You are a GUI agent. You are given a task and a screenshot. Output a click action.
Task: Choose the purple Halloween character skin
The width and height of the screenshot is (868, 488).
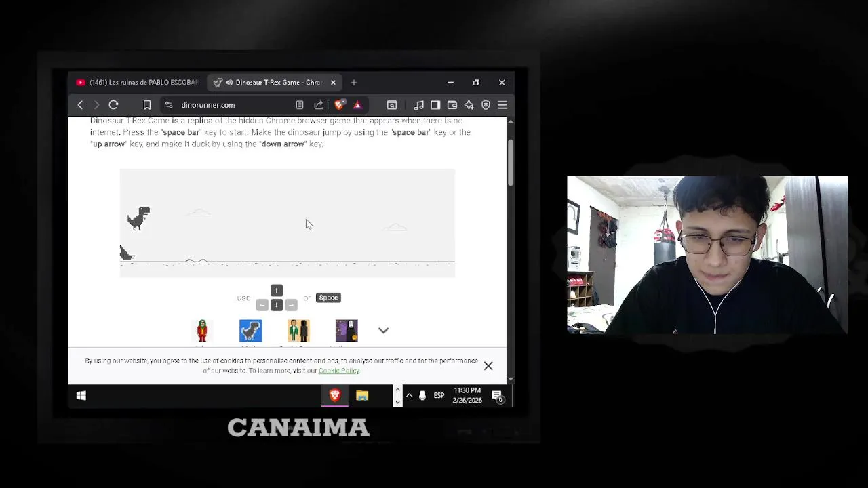pyautogui.click(x=347, y=331)
